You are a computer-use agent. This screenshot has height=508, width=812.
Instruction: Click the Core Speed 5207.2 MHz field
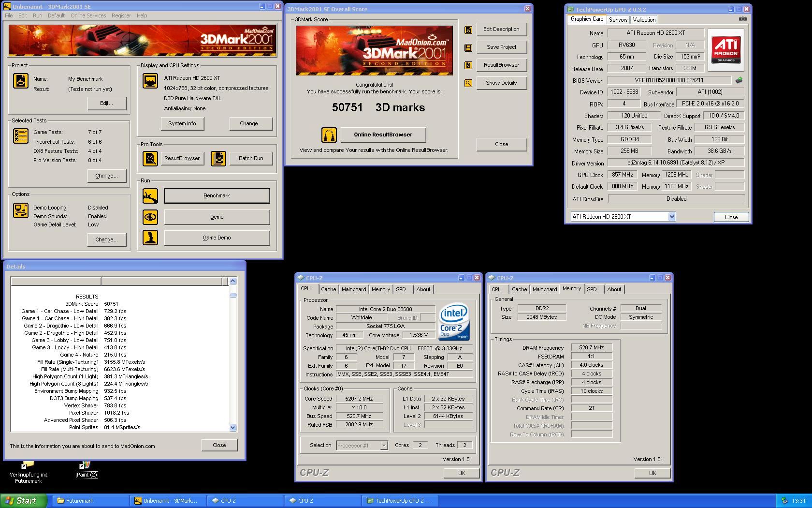[x=359, y=399]
